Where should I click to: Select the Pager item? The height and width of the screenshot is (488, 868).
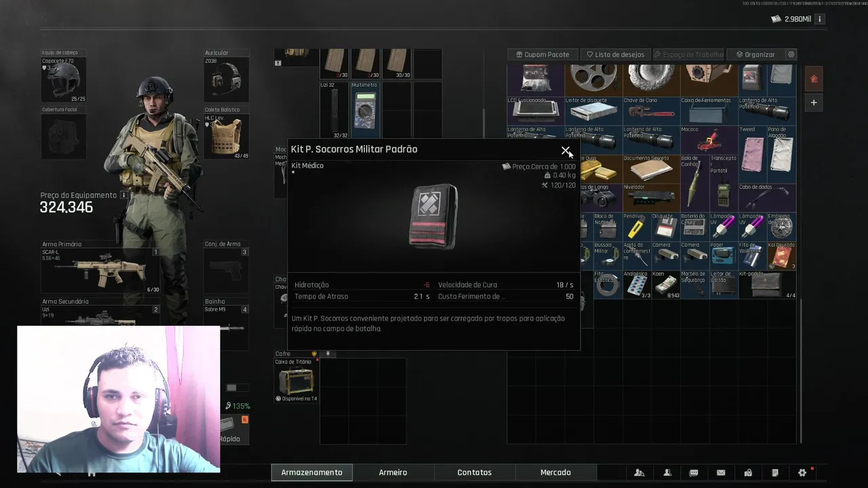[x=723, y=256]
